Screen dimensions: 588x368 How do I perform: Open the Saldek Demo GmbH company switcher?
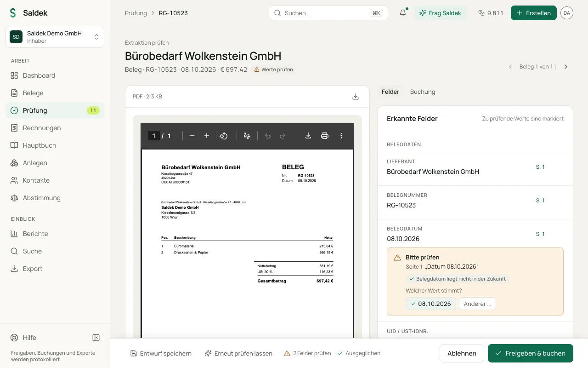tap(55, 37)
